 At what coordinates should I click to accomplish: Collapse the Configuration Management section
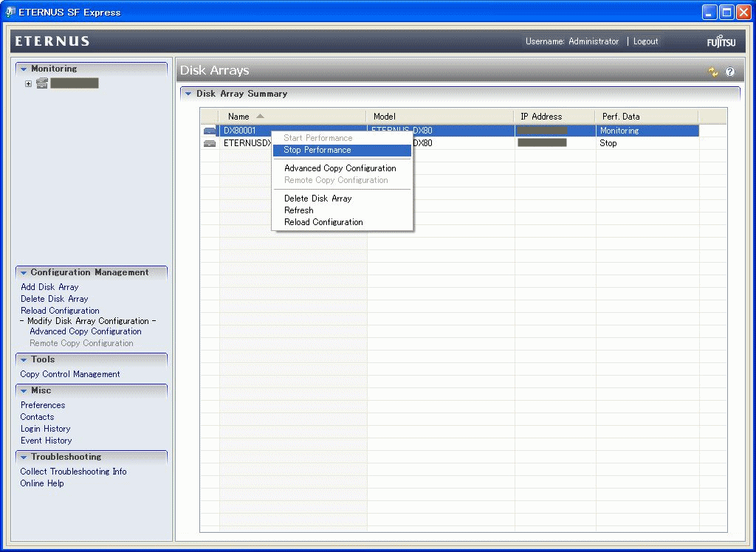tap(23, 273)
